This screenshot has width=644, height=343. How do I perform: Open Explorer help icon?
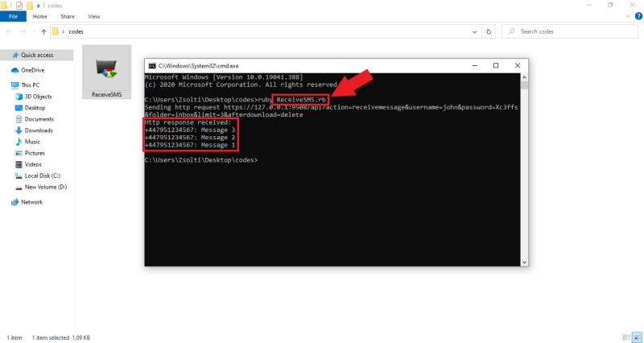(x=638, y=16)
